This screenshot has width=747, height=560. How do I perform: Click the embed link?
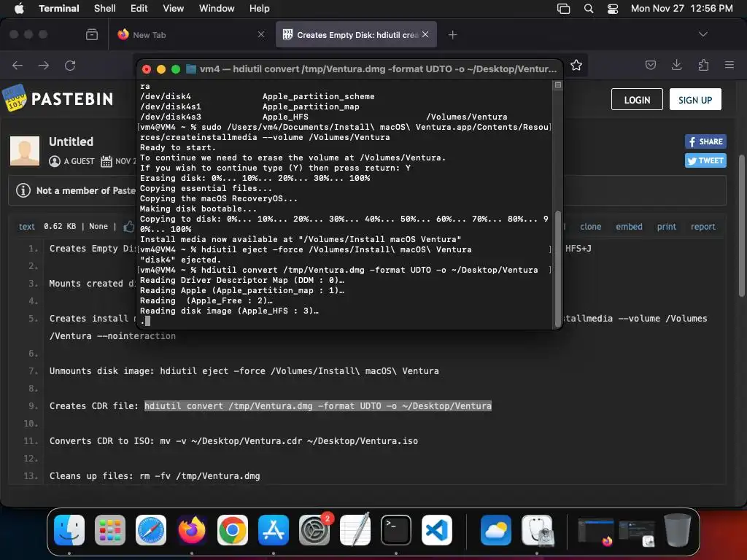coord(629,227)
